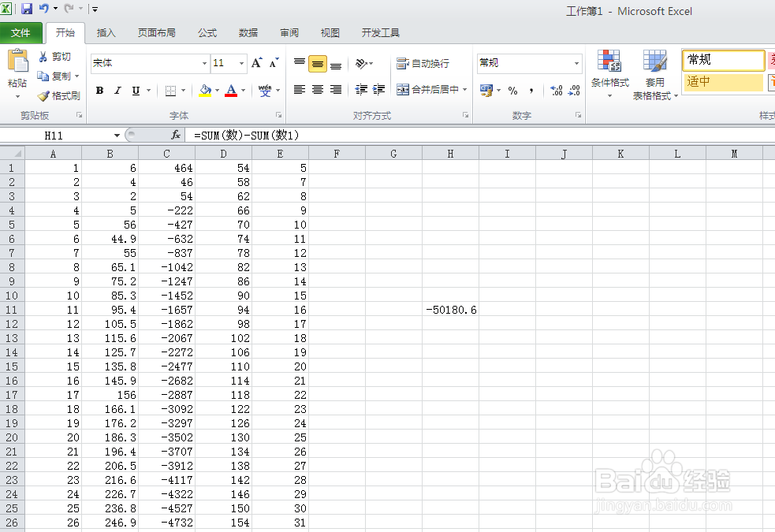This screenshot has width=775, height=532.
Task: Decrease font size with small A icon
Action: pyautogui.click(x=274, y=63)
